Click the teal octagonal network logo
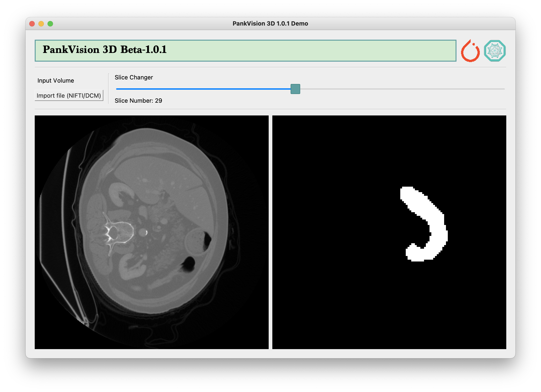The image size is (541, 392). [x=494, y=51]
